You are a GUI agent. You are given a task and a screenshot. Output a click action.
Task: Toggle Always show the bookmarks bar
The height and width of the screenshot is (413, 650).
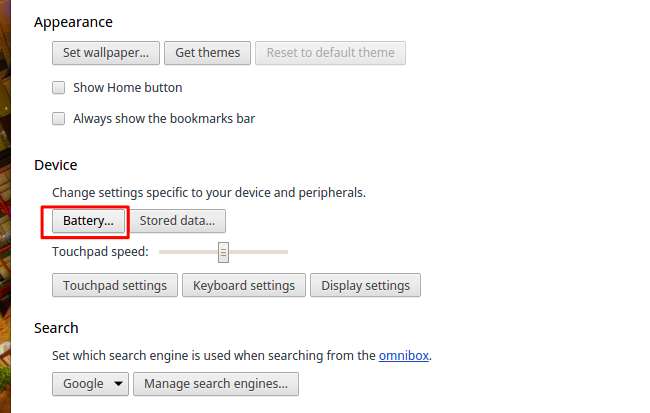pyautogui.click(x=59, y=118)
